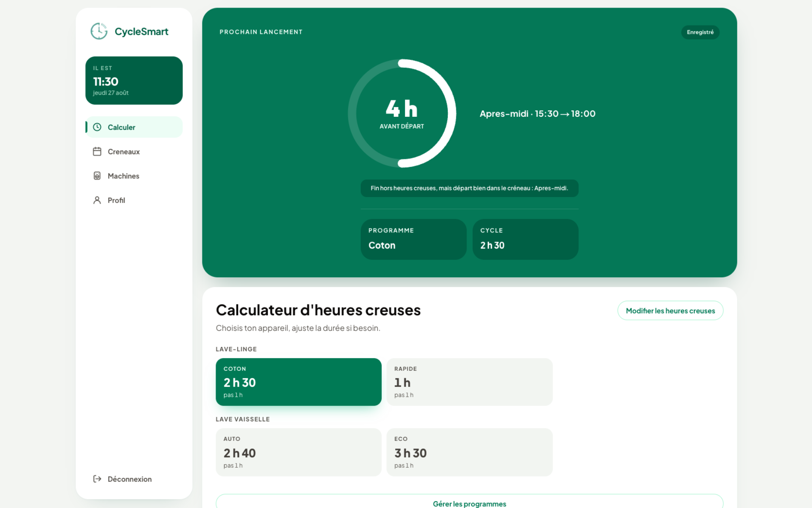Choose the Eco 3 h 30 dishwasher cycle
The width and height of the screenshot is (812, 508).
tap(469, 452)
